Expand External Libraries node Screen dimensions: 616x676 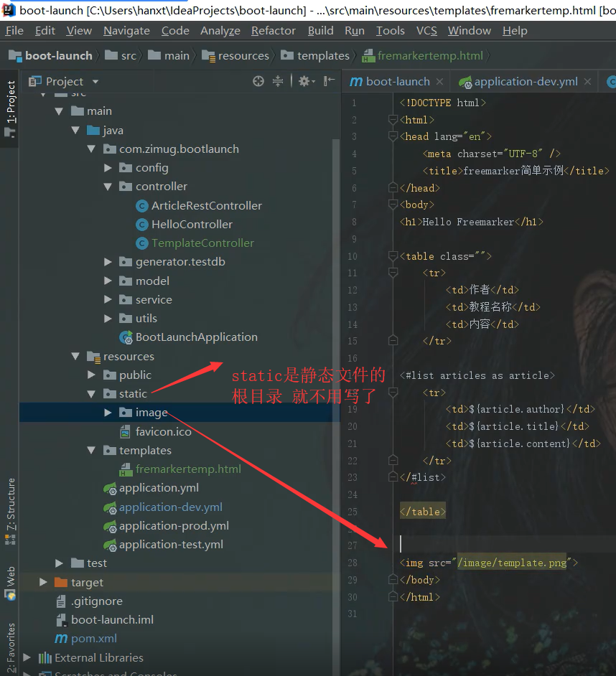(x=27, y=657)
